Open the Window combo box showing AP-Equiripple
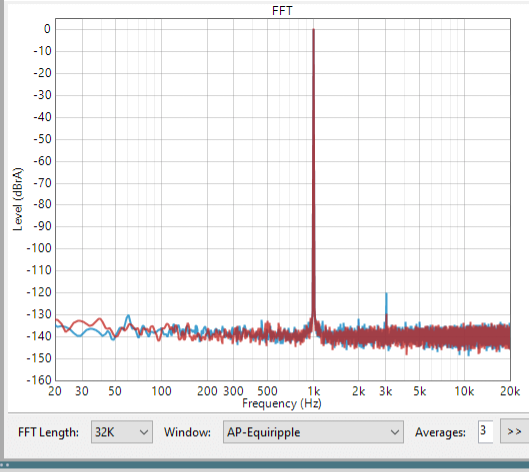This screenshot has width=529, height=472. pos(313,432)
